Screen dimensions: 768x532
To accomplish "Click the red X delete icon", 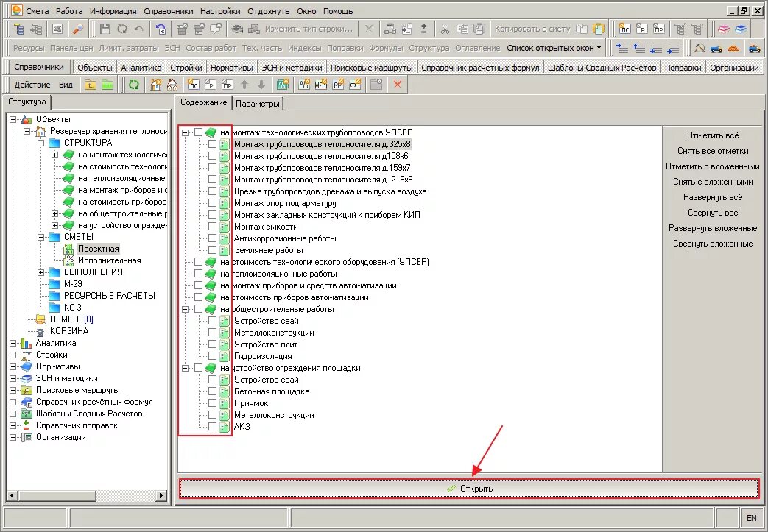I will [398, 85].
